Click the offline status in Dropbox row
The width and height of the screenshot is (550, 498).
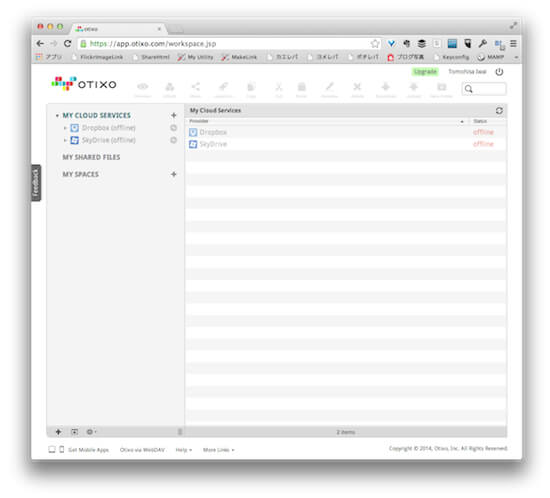coord(483,132)
